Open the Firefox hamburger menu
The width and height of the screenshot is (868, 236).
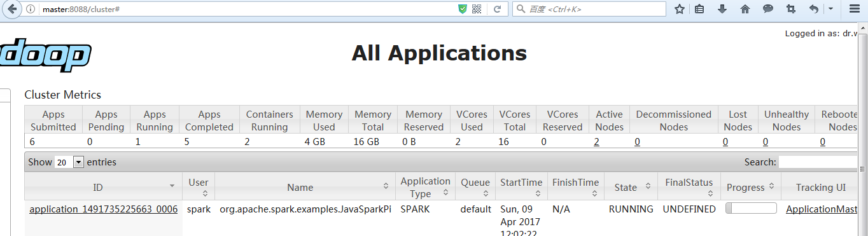[x=855, y=9]
